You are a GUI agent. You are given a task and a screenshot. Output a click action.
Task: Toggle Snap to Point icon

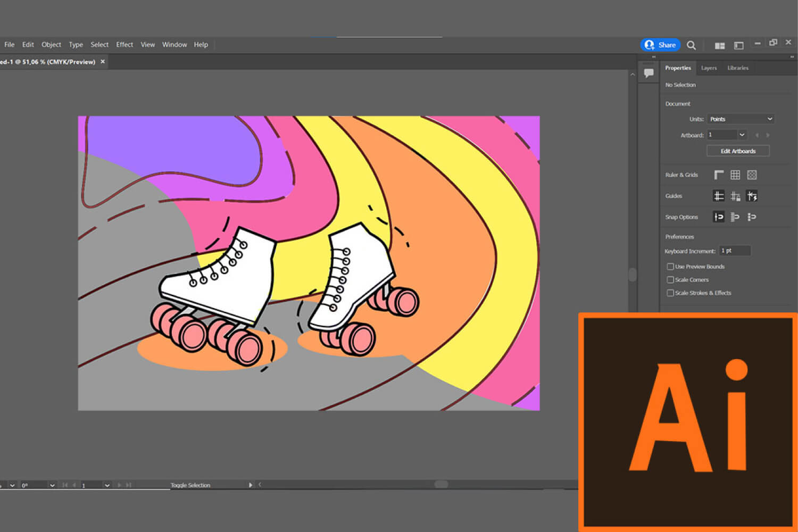(x=719, y=217)
